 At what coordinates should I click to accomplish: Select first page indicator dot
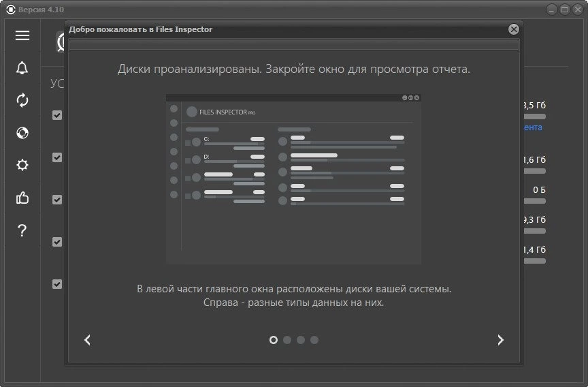coord(274,340)
